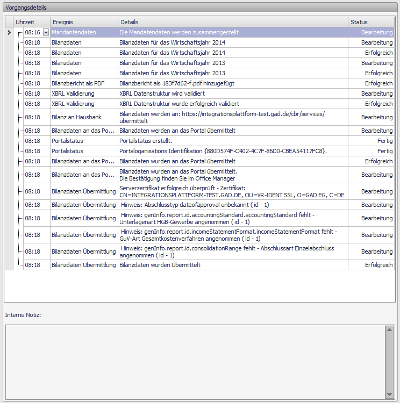Sort by the Status column header
The image size is (400, 403).
point(371,22)
